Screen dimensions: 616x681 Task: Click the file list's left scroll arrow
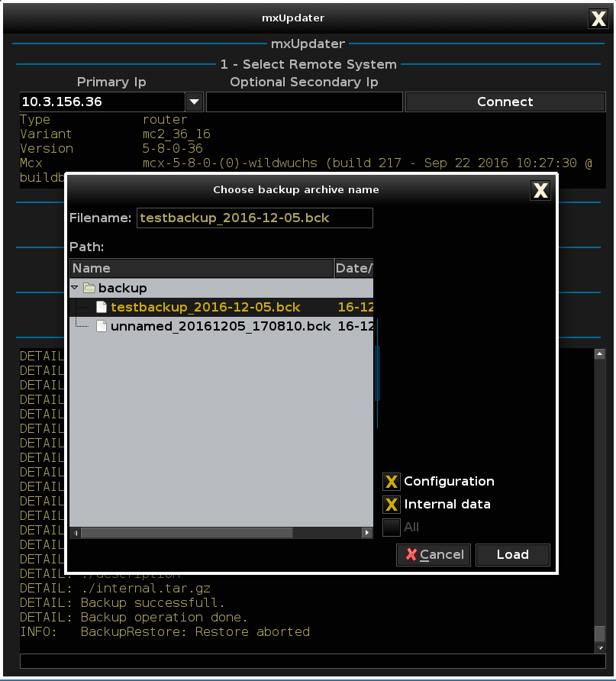[x=75, y=532]
